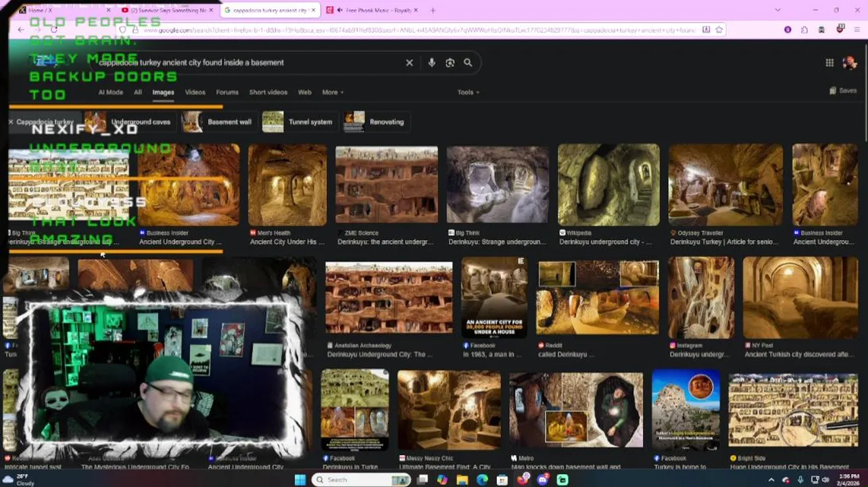Open the Firefox extensions puzzle icon
Image resolution: width=868 pixels, height=487 pixels.
pos(804,30)
